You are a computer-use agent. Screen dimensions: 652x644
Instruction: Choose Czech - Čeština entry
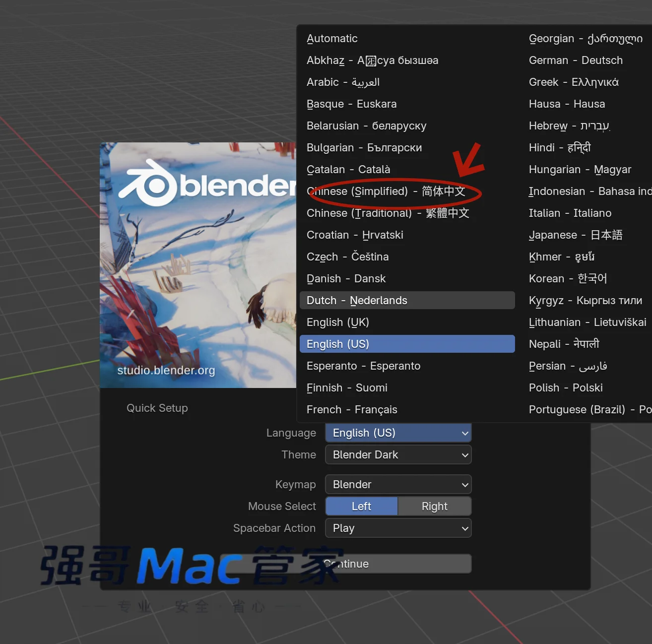point(407,257)
